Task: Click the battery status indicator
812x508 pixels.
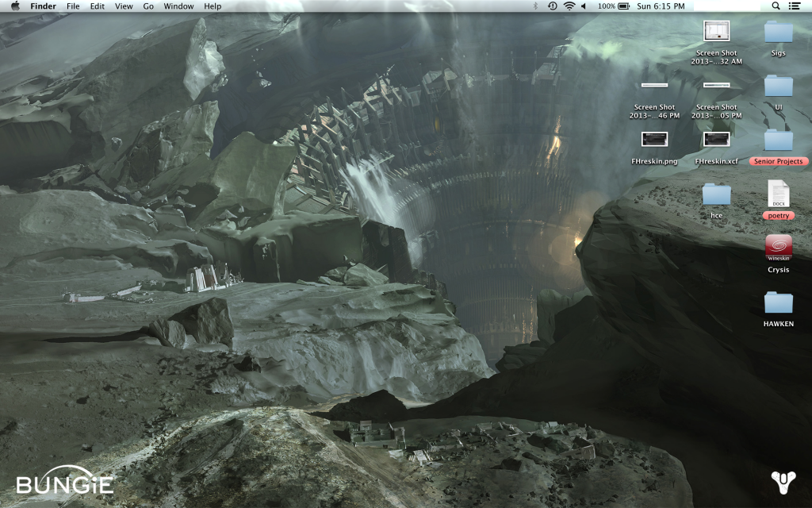Action: pos(614,6)
